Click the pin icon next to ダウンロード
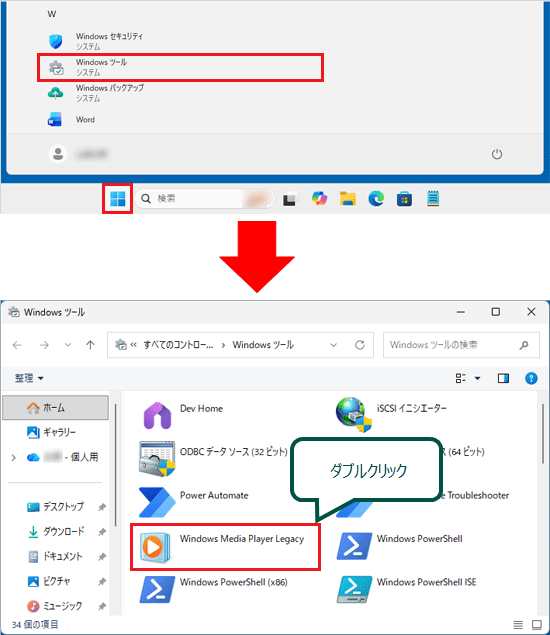Viewport: 550px width, 635px height. click(x=102, y=532)
